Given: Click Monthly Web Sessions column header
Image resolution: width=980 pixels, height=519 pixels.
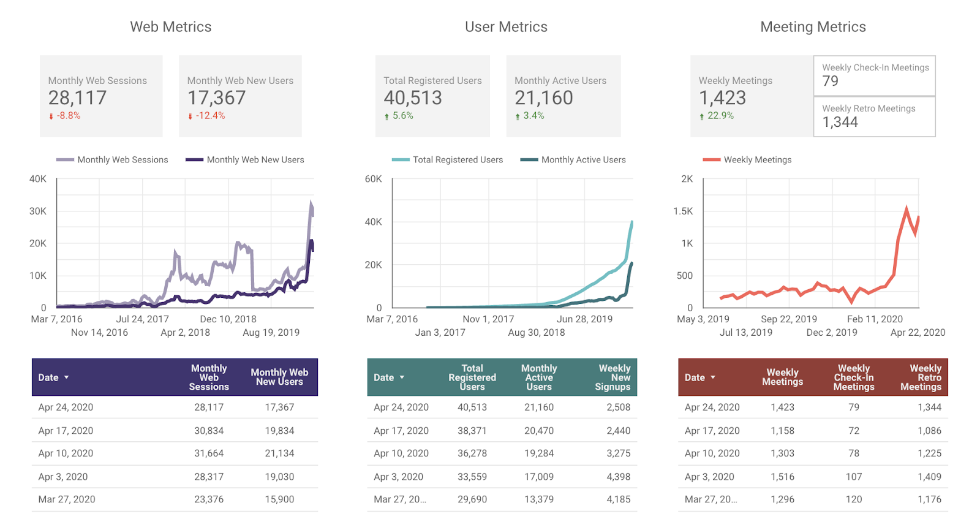Looking at the screenshot, I should point(209,377).
